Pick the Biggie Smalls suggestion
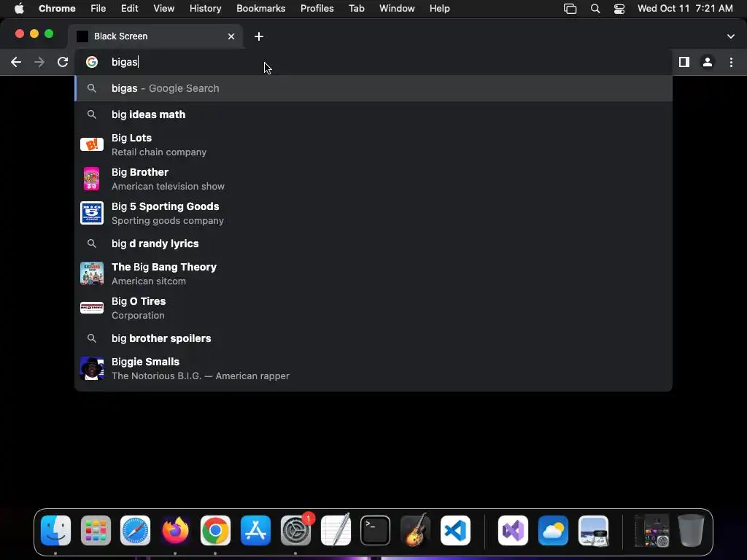 (x=373, y=368)
